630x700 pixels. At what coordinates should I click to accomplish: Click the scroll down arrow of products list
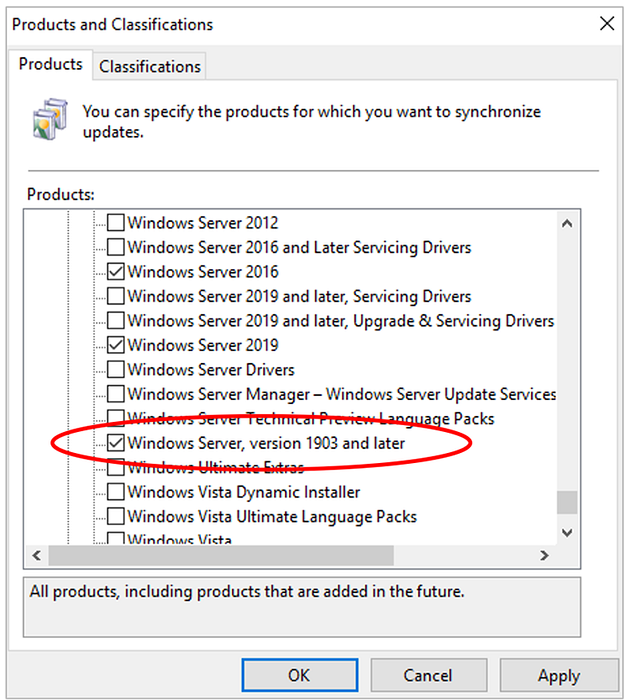pyautogui.click(x=568, y=533)
